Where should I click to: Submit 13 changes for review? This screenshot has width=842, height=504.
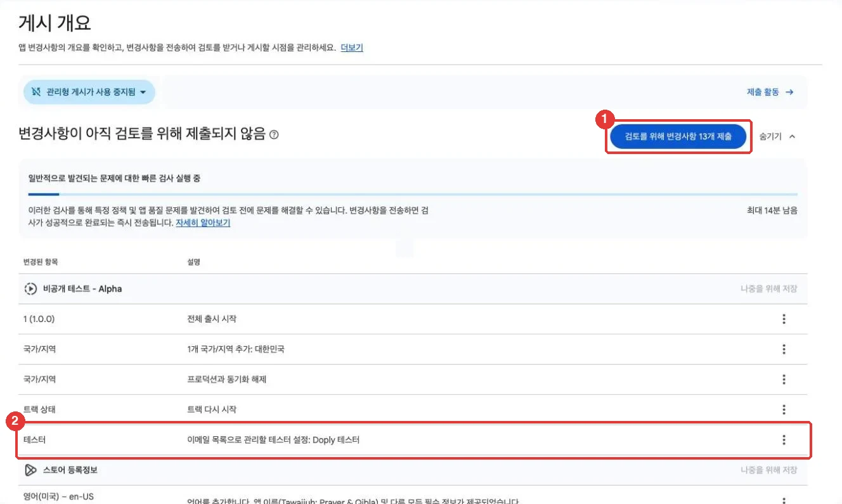click(x=678, y=136)
